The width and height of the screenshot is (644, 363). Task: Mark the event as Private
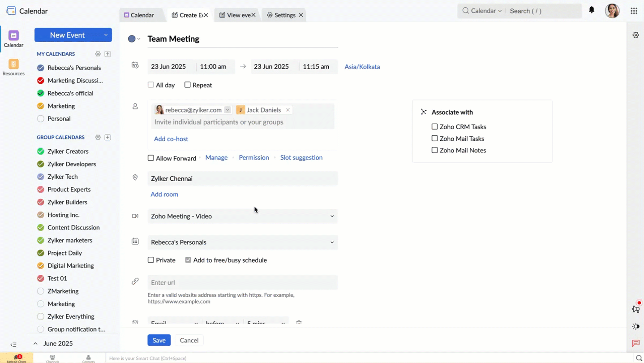pos(150,260)
